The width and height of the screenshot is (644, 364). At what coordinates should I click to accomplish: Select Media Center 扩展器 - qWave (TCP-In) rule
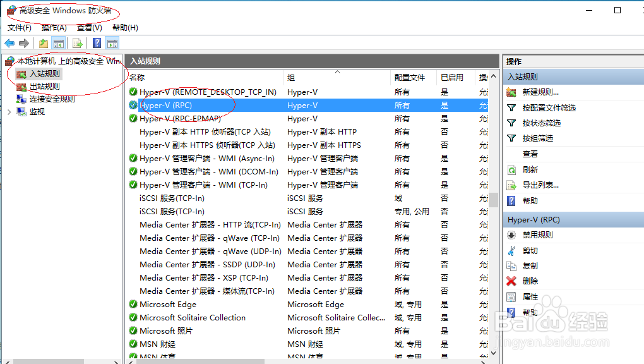coord(210,238)
